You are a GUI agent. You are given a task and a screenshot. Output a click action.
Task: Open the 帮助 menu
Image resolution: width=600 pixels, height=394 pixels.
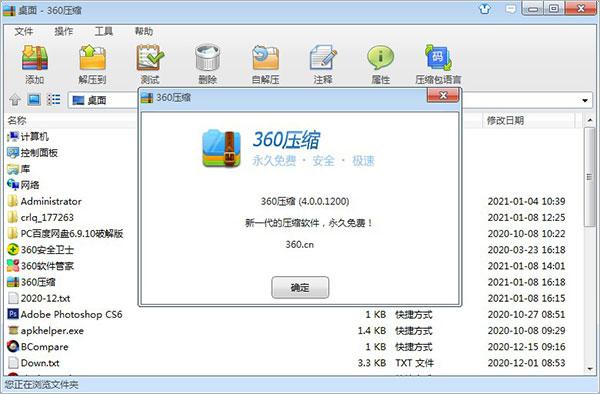(x=144, y=31)
